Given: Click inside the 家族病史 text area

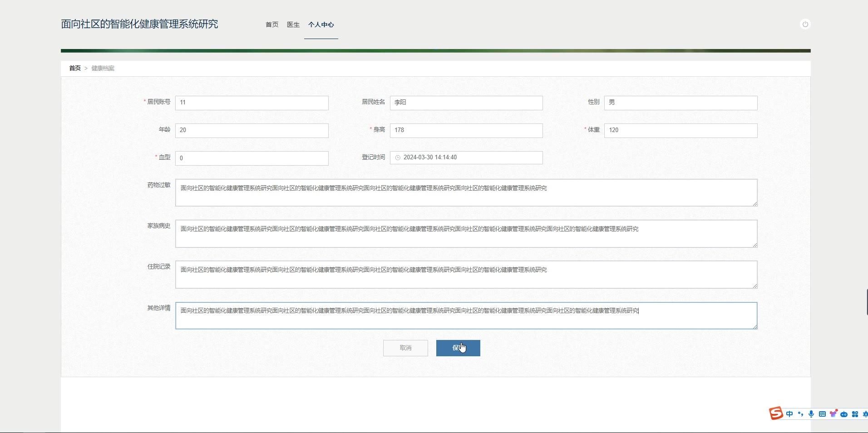Looking at the screenshot, I should tap(466, 233).
